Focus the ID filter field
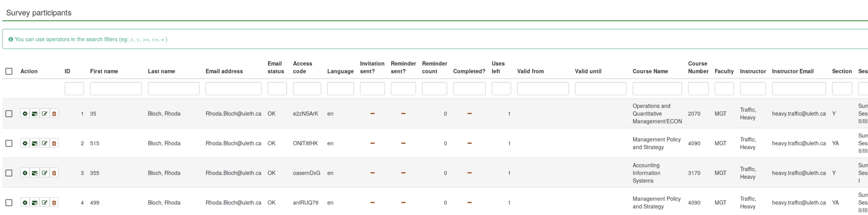The width and height of the screenshot is (868, 215). (x=74, y=89)
